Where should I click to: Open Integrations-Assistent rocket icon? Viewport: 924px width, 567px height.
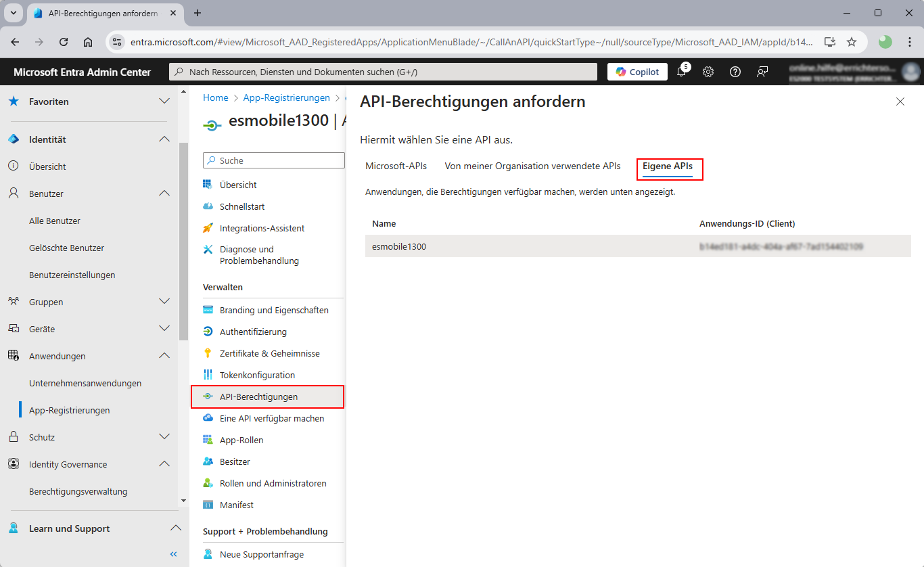click(x=208, y=228)
